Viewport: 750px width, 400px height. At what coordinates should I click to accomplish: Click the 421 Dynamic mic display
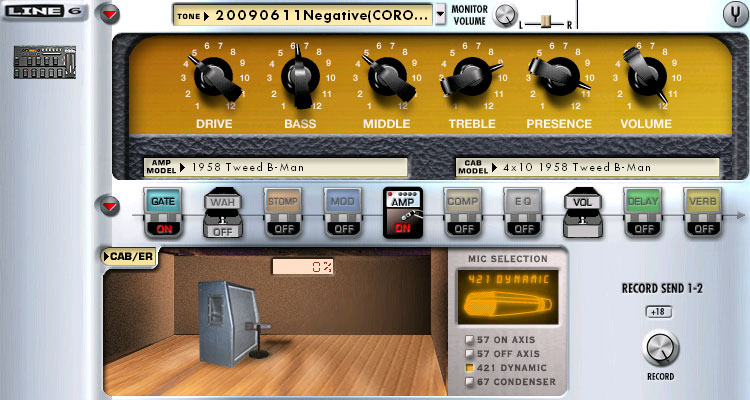point(507,298)
